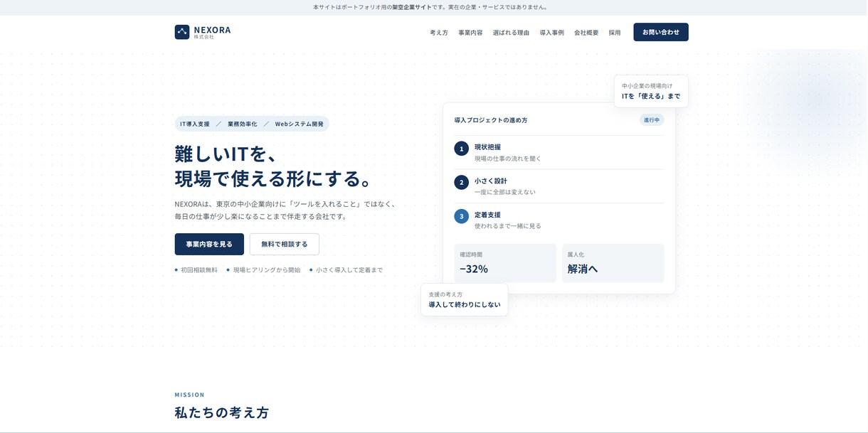Screen dimensions: 868x433
Task: Click the hero headline 難しいITを、
Action: coord(226,154)
